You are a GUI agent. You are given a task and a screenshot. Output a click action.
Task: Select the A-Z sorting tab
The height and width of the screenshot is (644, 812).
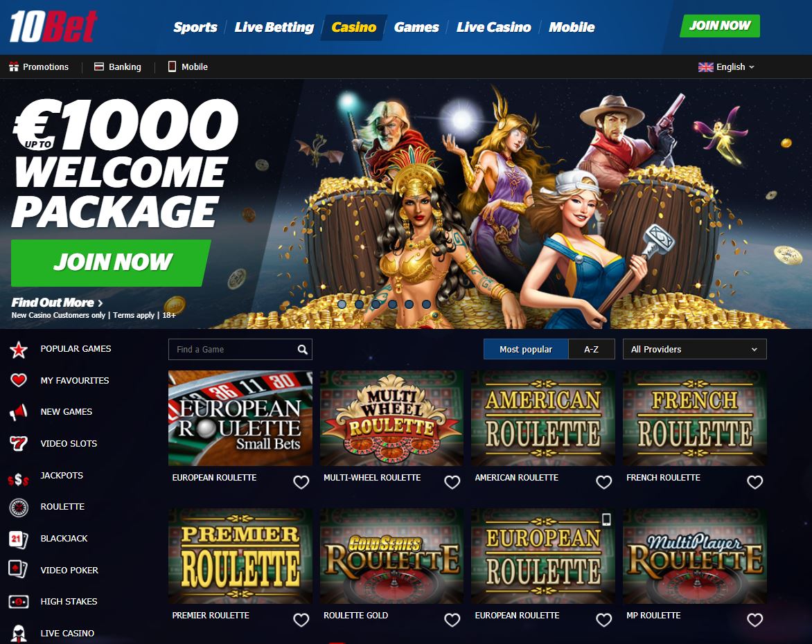pos(592,350)
